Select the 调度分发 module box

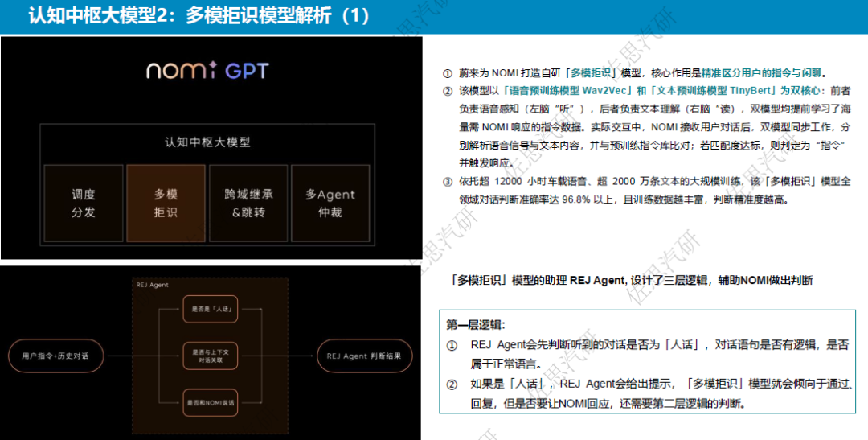click(x=84, y=203)
